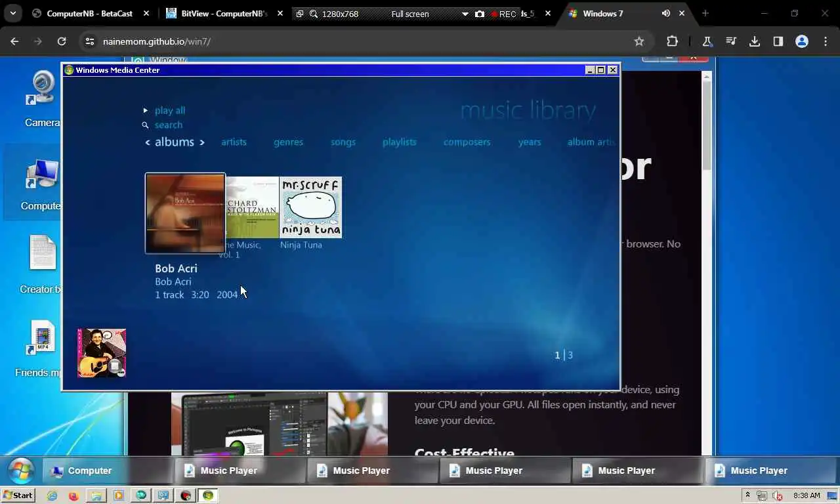Click the search link in music library
The height and width of the screenshot is (504, 840).
tap(169, 125)
